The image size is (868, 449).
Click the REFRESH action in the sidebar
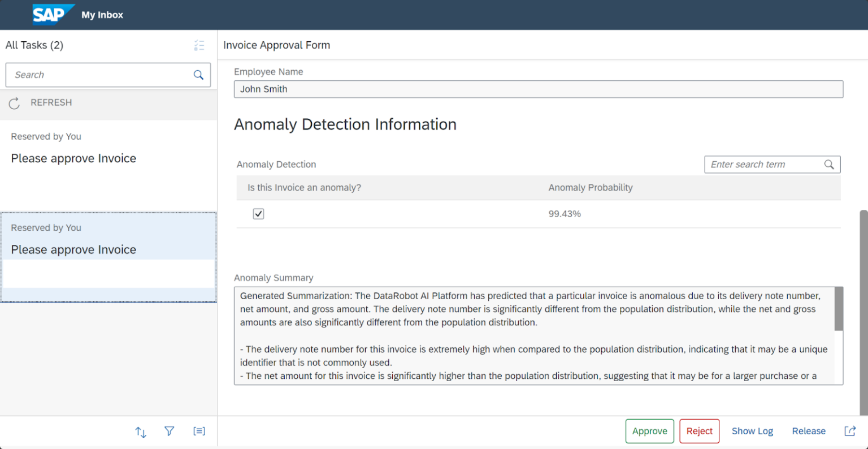[51, 102]
